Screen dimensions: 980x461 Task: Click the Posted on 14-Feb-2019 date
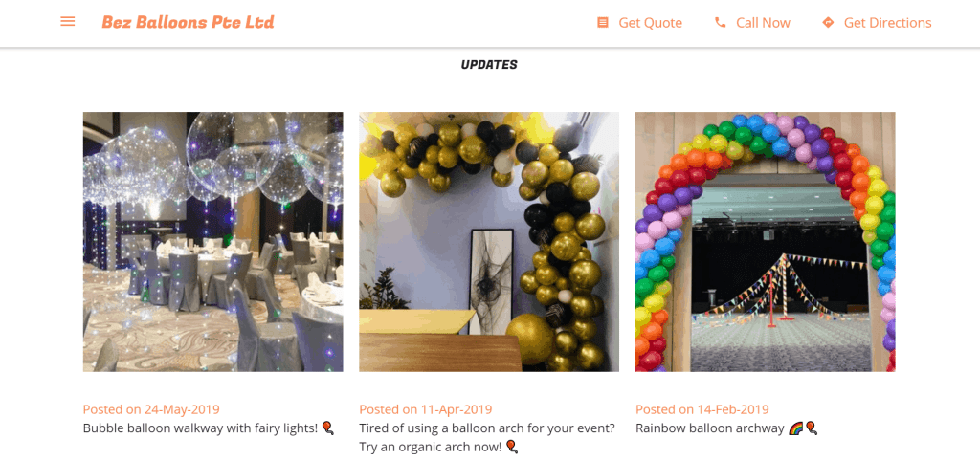click(x=702, y=409)
